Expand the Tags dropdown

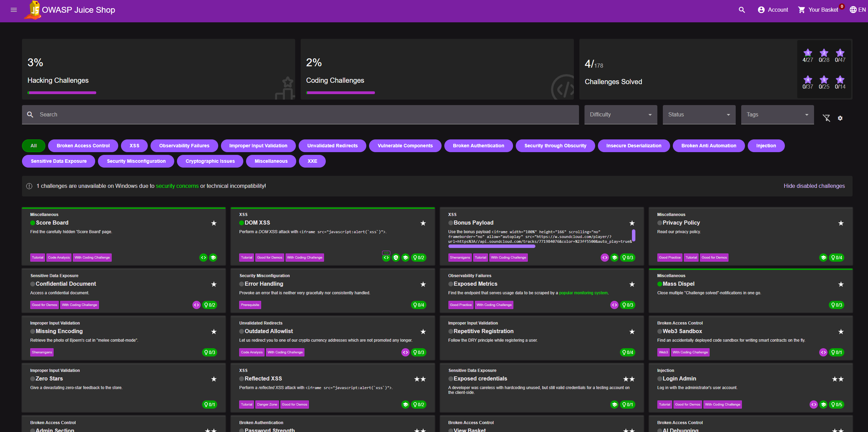pos(778,115)
